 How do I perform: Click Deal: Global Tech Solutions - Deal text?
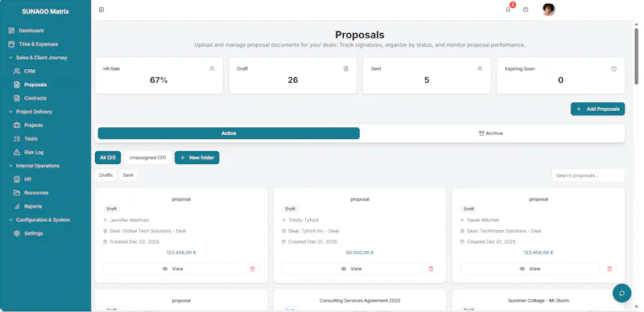pos(148,231)
